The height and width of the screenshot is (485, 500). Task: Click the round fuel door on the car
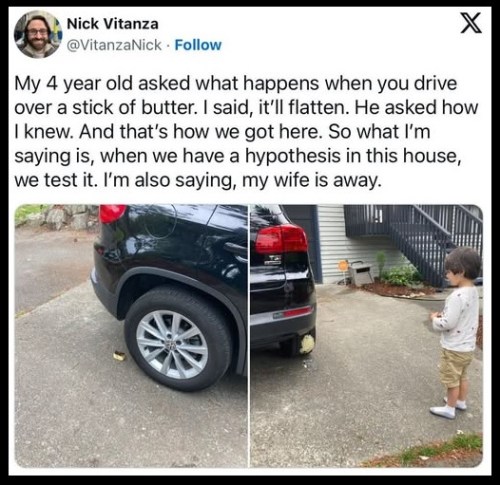click(x=159, y=220)
